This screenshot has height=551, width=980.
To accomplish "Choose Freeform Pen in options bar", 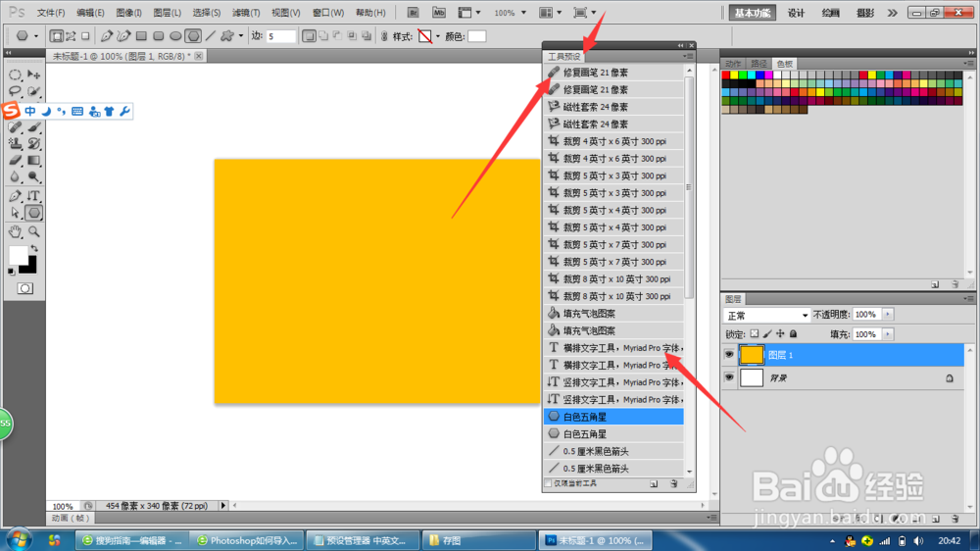I will [123, 36].
